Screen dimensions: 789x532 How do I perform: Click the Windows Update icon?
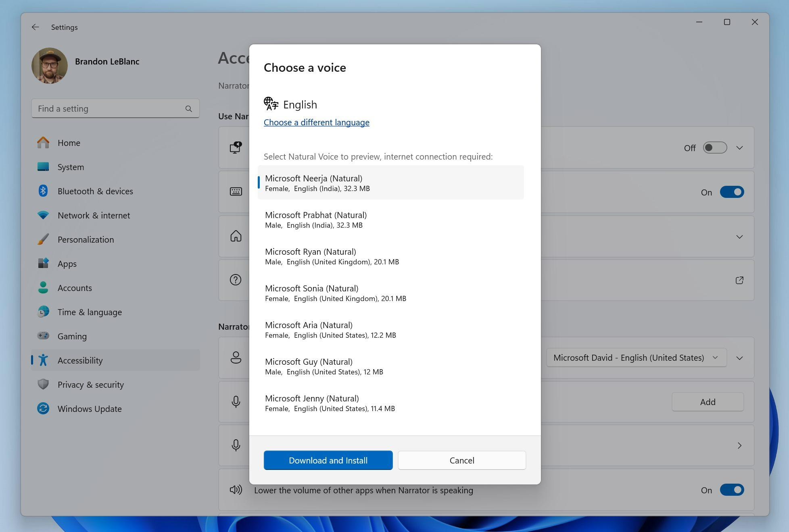pos(43,409)
